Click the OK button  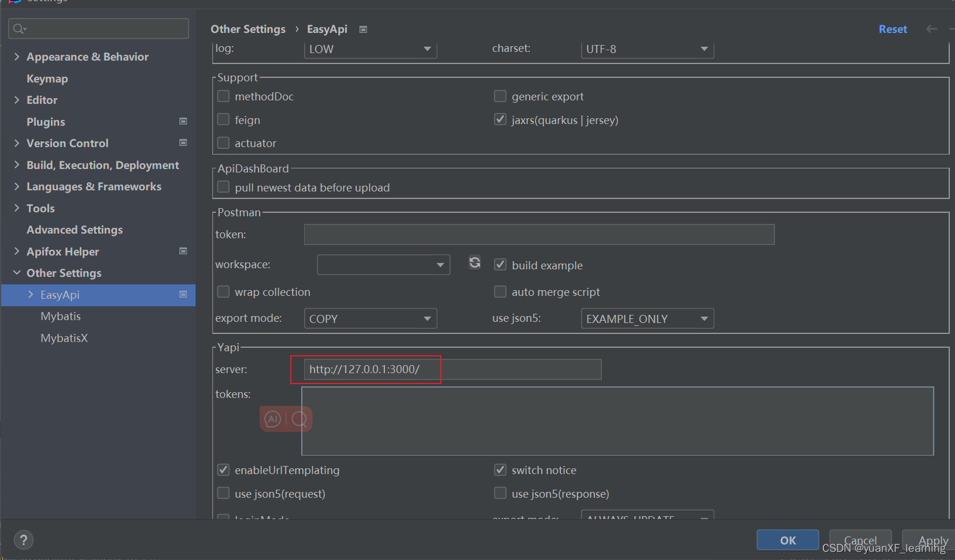pyautogui.click(x=788, y=540)
